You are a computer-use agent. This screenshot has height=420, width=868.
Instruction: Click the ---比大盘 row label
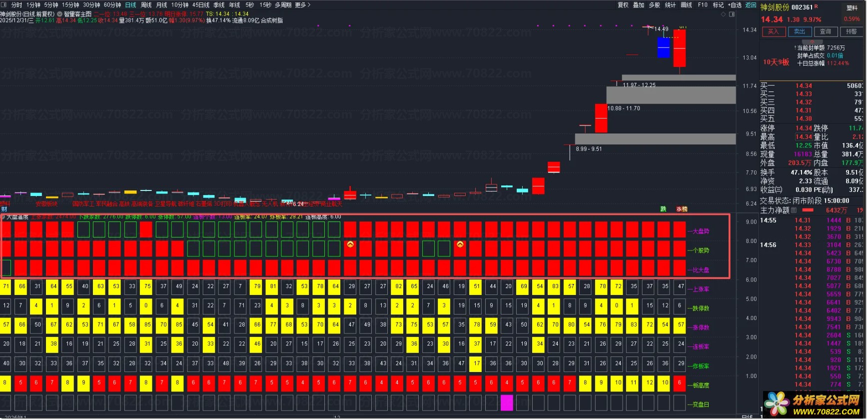699,270
